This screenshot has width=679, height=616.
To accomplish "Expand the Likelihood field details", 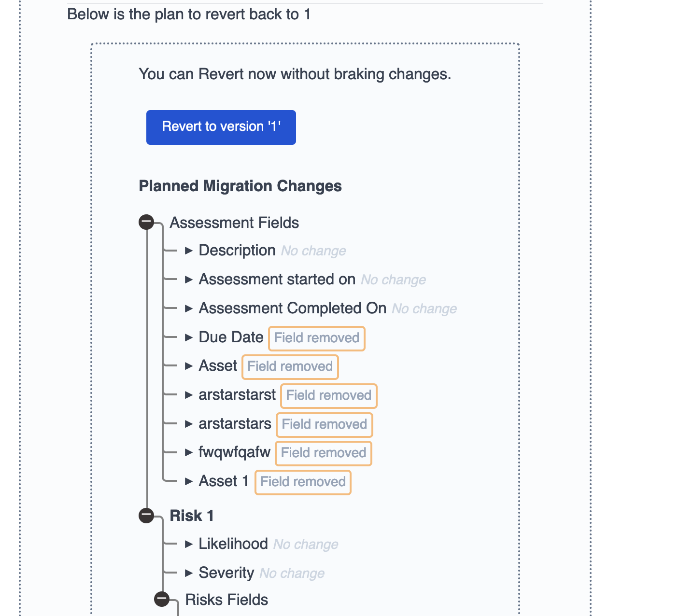I will [x=189, y=544].
